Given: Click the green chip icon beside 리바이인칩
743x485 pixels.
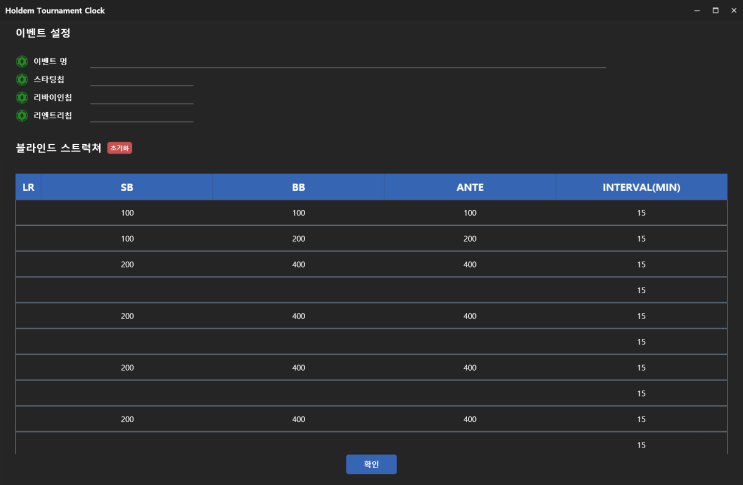Looking at the screenshot, I should (x=22, y=97).
